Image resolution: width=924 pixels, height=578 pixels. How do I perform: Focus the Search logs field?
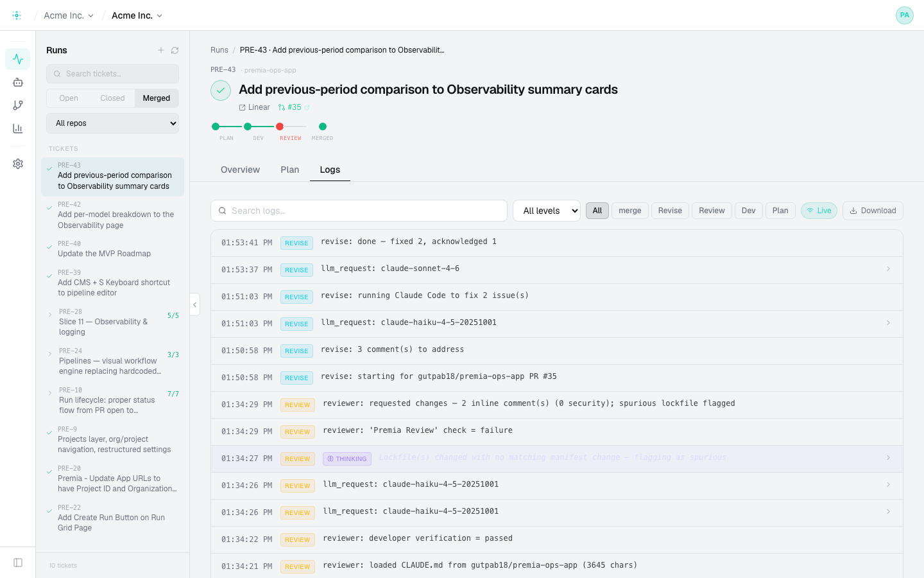tap(359, 211)
